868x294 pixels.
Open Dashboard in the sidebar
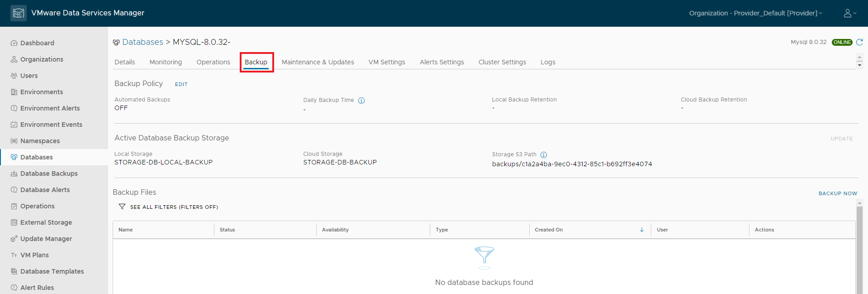click(x=37, y=43)
